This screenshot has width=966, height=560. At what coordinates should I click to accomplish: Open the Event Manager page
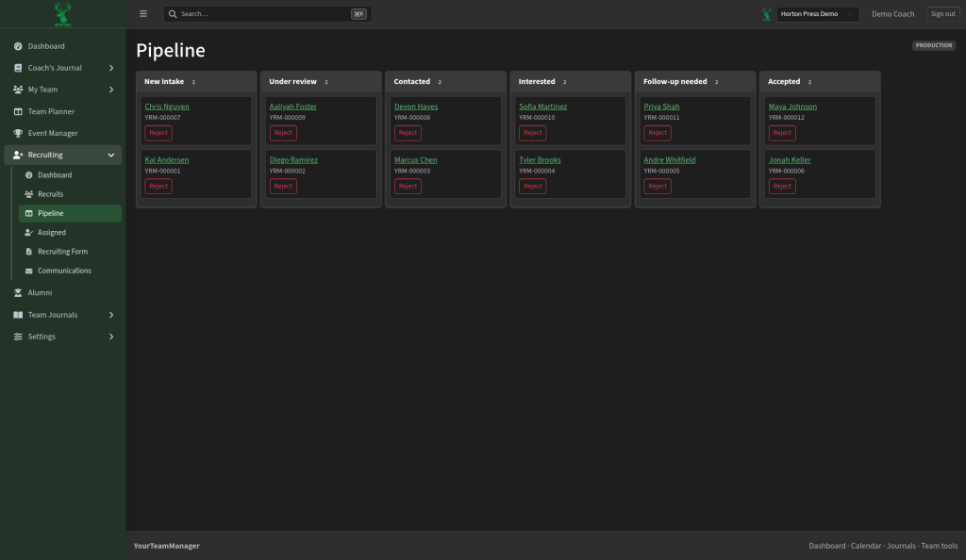[x=63, y=134]
